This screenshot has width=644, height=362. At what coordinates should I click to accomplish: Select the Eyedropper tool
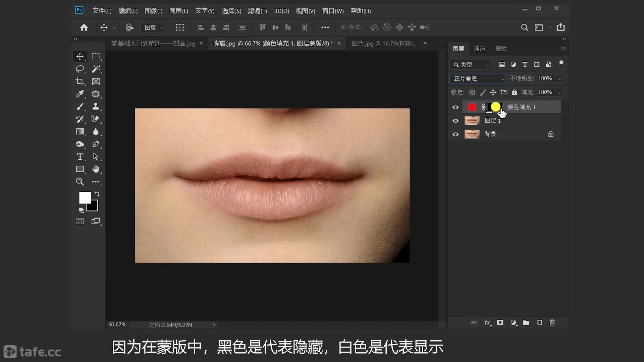click(x=80, y=94)
